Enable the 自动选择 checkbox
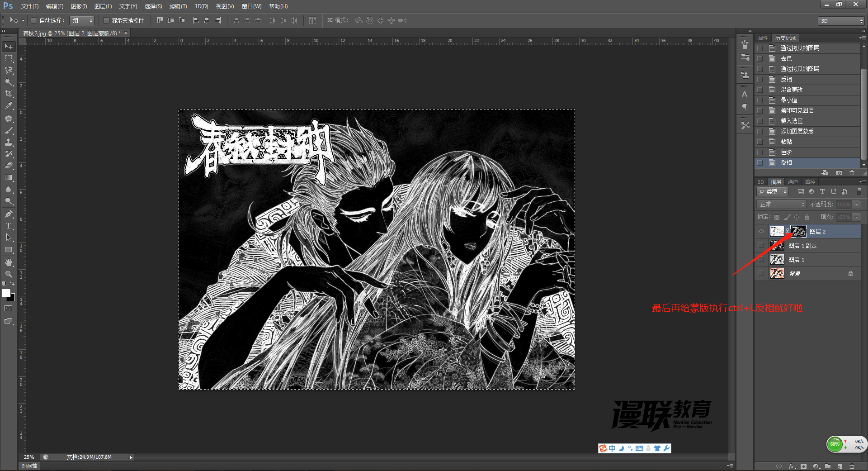The height and width of the screenshot is (471, 868). tap(34, 20)
